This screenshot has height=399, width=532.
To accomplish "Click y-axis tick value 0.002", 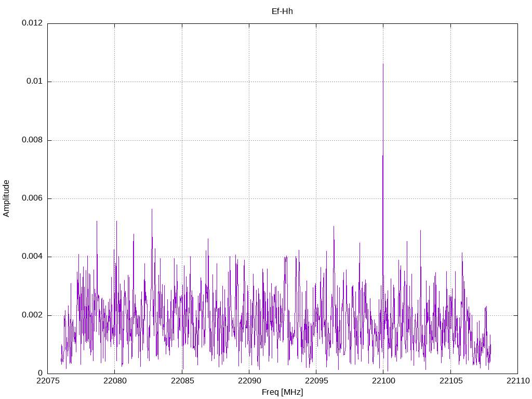I will tap(32, 315).
